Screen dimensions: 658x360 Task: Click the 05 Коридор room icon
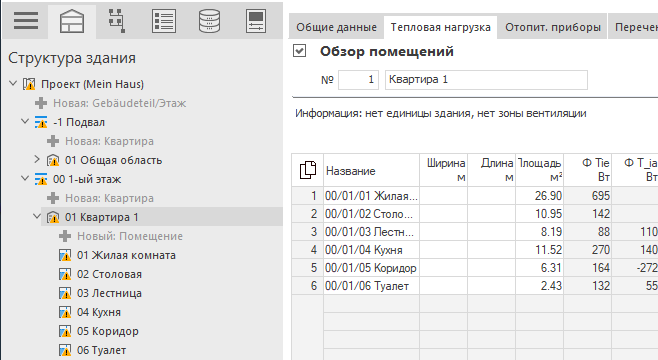tap(65, 331)
